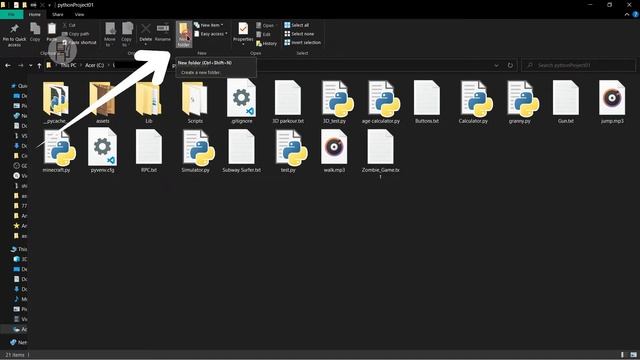Select the Scripts folder
Screen dimensions: 640x360
coord(195,103)
